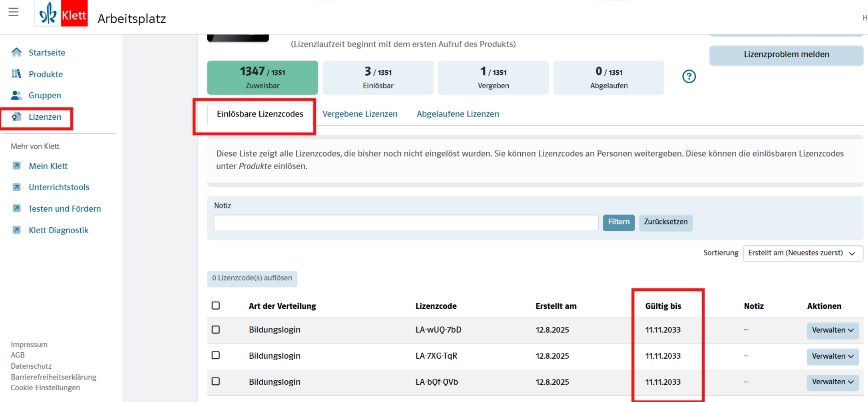The height and width of the screenshot is (402, 868).
Task: Check the box for license LA-wUQ-7bD
Action: tap(216, 330)
